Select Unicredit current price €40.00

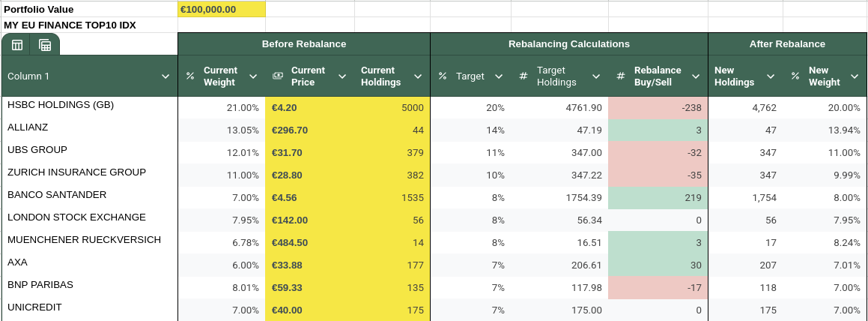click(310, 310)
